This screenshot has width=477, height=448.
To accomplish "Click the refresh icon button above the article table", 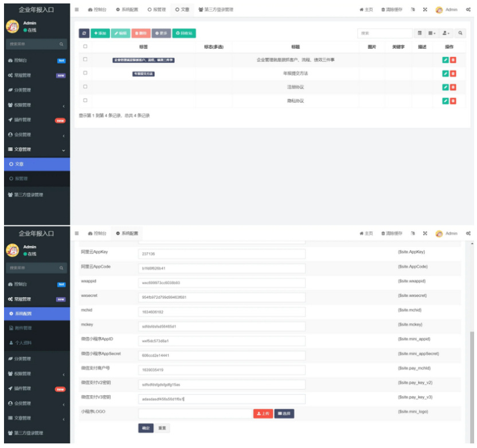I will pyautogui.click(x=84, y=33).
